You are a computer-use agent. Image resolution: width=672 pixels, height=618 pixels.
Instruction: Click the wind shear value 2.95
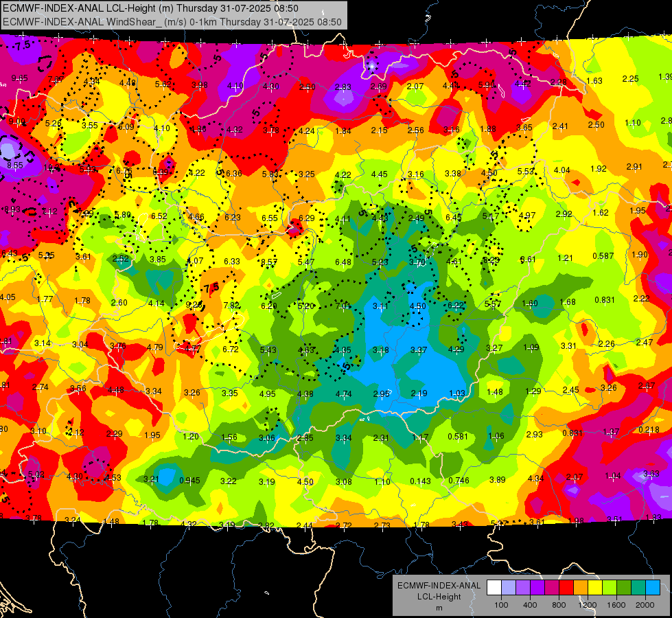(381, 393)
